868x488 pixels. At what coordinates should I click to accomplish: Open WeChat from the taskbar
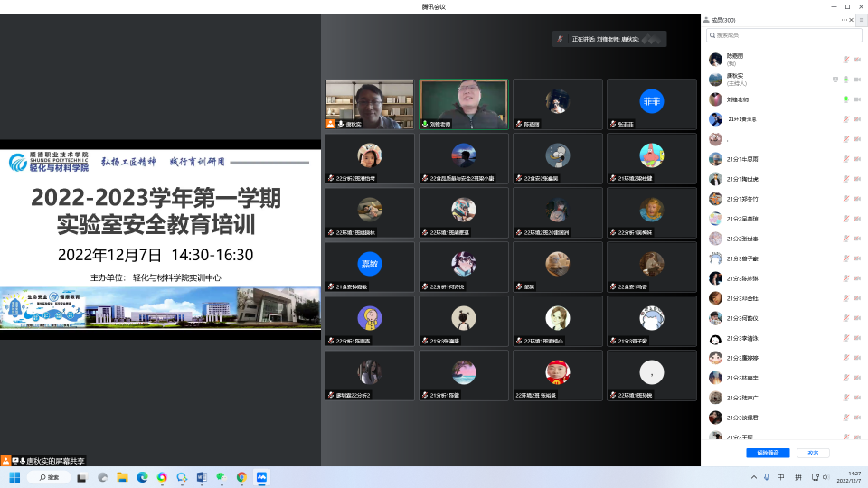[x=222, y=477]
